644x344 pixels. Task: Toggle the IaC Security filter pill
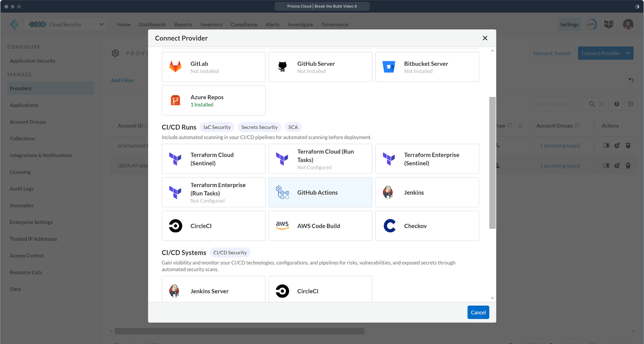(217, 127)
